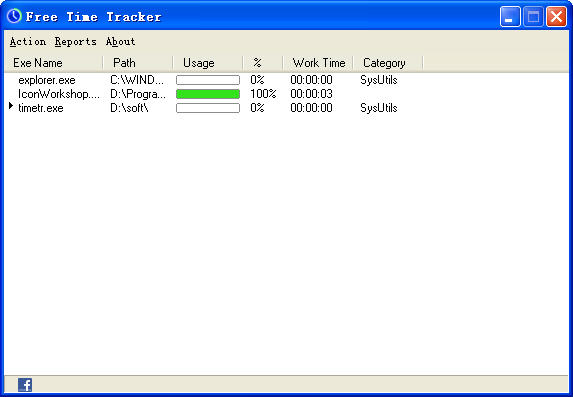Sort by Exe Name column header
Image resolution: width=573 pixels, height=397 pixels.
click(54, 63)
